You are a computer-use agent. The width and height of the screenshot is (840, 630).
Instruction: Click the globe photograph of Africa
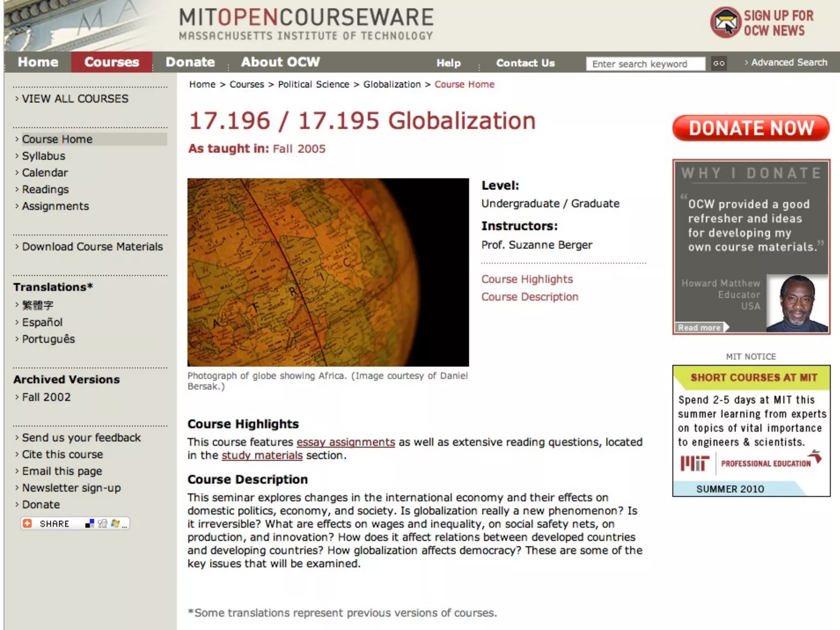328,272
